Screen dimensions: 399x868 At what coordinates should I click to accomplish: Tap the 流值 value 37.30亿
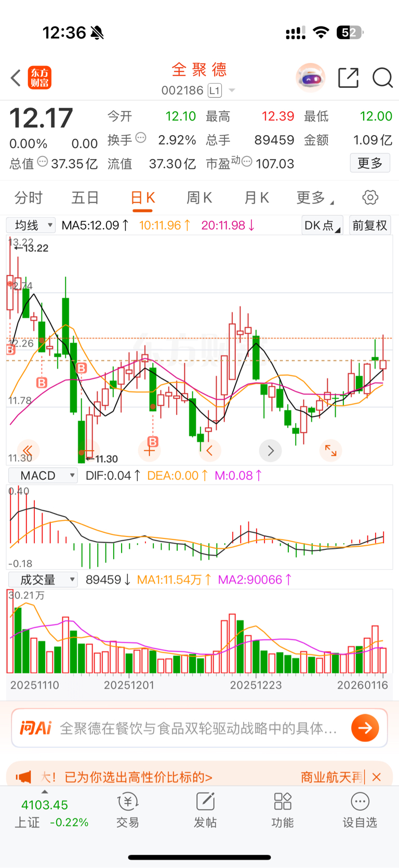pos(172,164)
